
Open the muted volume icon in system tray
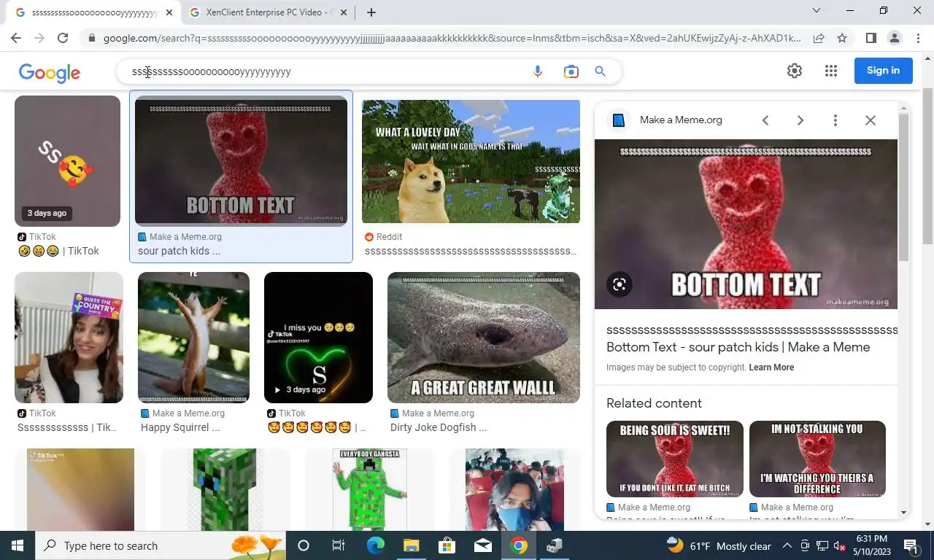tap(839, 545)
